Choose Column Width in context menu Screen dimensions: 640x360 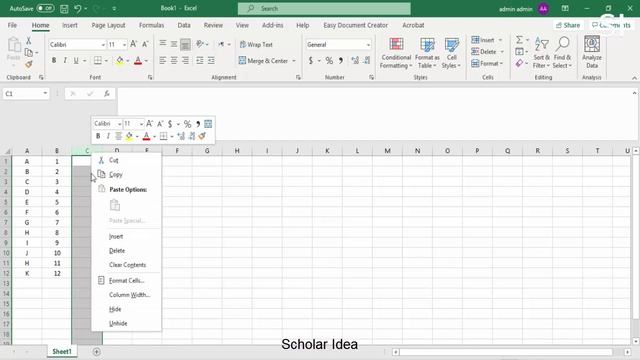pyautogui.click(x=127, y=295)
